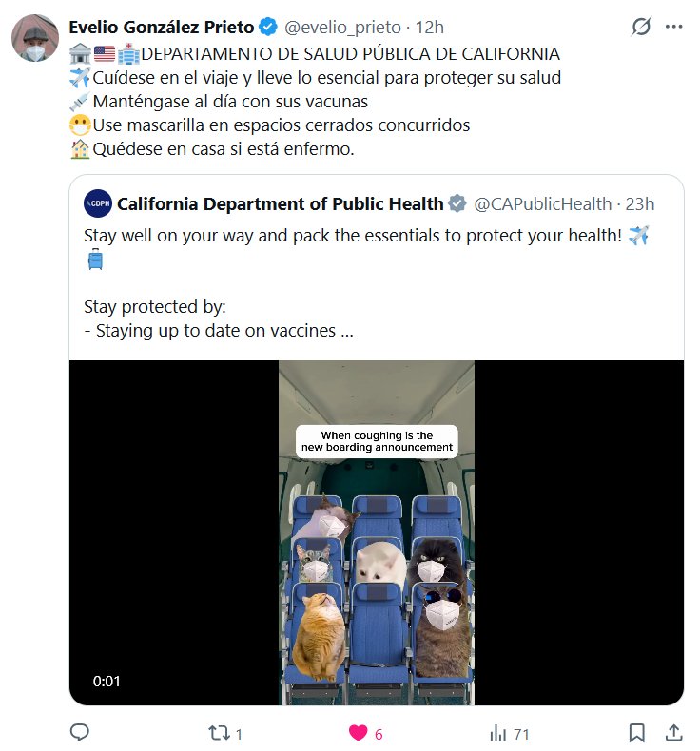Open the three-dot more options menu
The width and height of the screenshot is (700, 751).
674,28
